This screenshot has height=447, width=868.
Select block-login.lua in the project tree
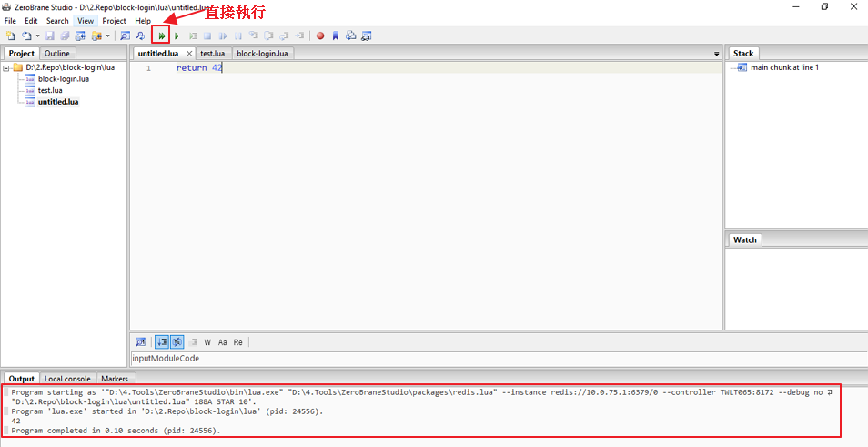tap(63, 79)
